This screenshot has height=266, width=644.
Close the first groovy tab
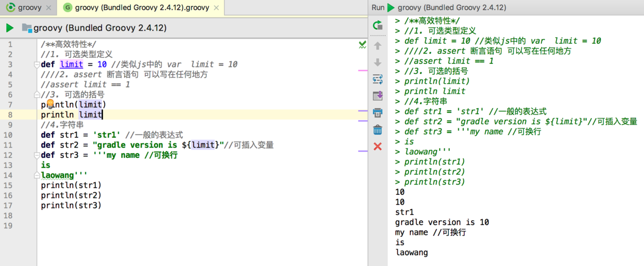pyautogui.click(x=49, y=8)
